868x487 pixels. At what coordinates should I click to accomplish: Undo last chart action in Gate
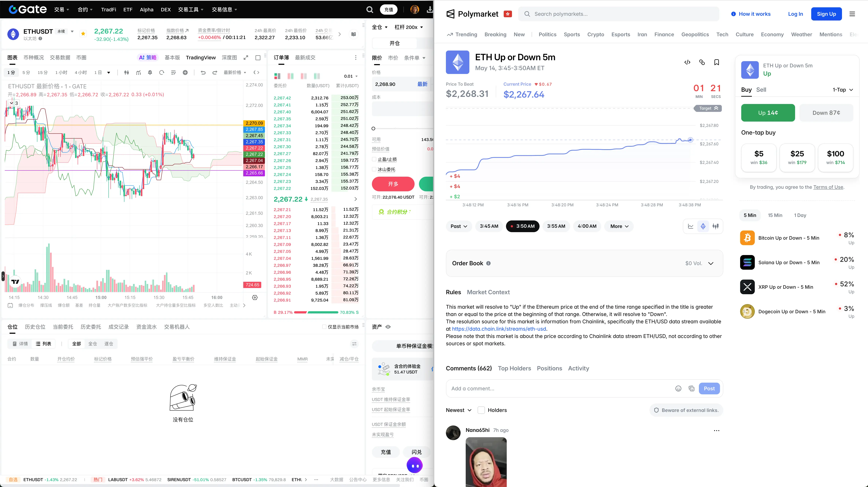click(x=203, y=73)
